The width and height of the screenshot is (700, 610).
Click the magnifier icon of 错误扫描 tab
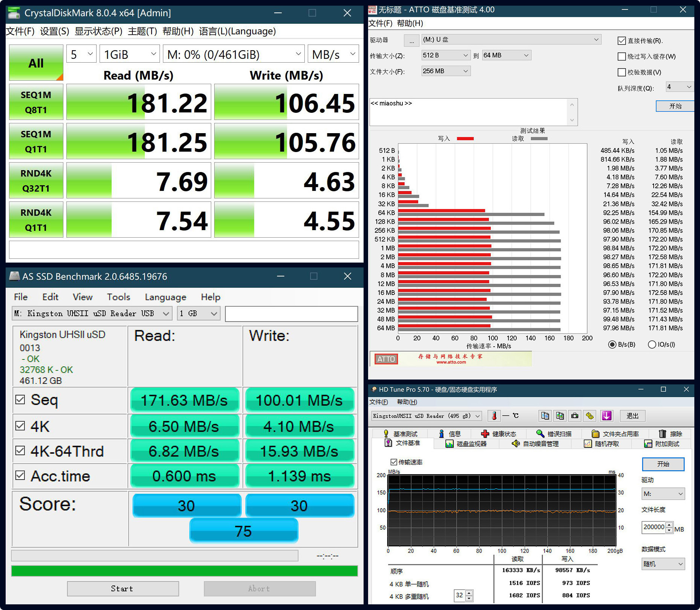(x=540, y=434)
